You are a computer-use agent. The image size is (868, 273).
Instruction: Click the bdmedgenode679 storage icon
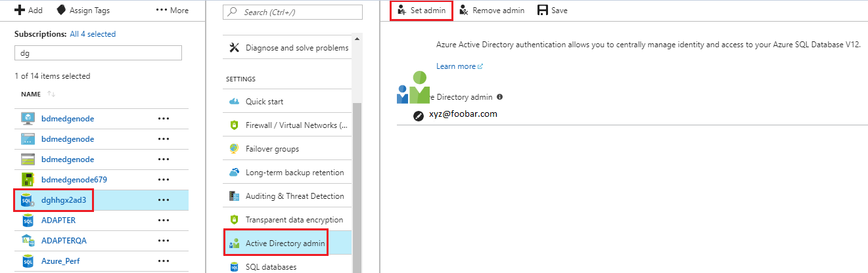(x=28, y=179)
